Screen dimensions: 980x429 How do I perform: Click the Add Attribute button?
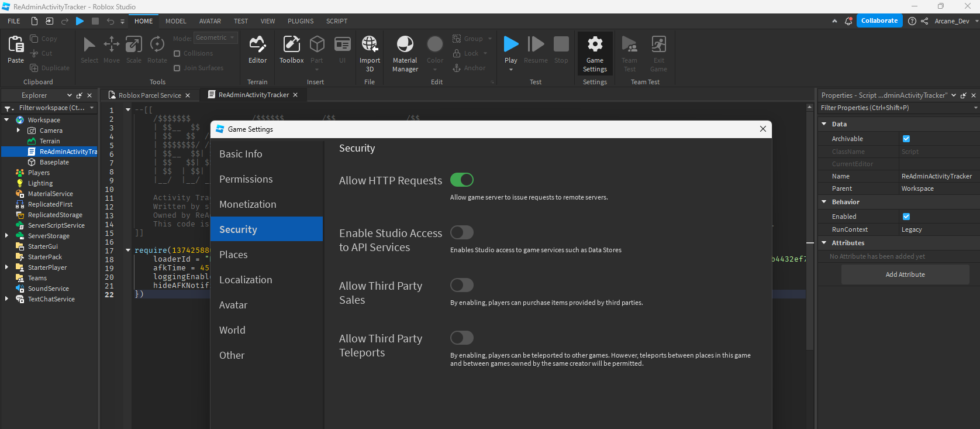coord(905,274)
